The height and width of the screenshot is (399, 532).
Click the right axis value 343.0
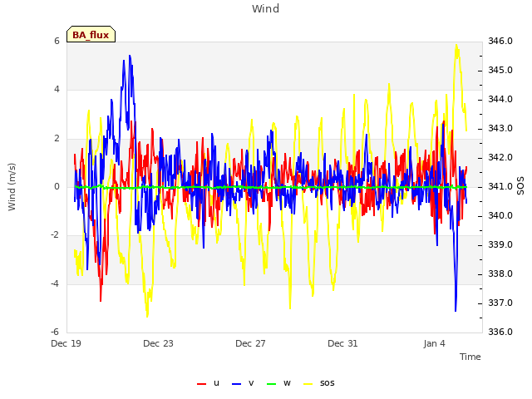coord(500,128)
